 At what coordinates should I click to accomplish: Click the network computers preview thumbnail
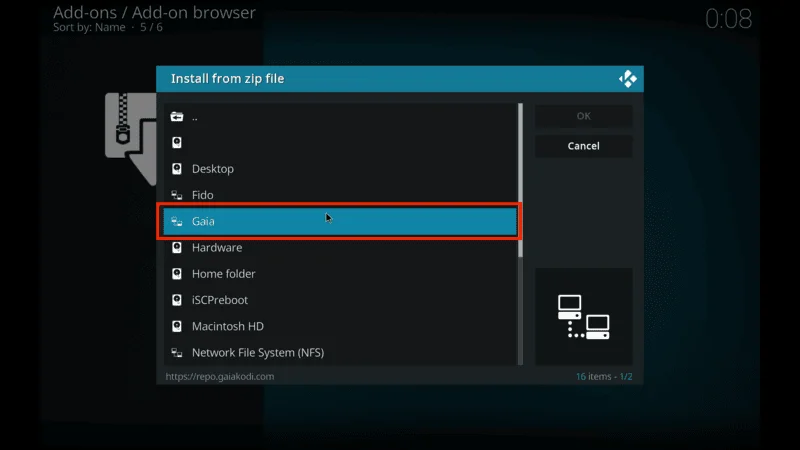click(x=584, y=316)
